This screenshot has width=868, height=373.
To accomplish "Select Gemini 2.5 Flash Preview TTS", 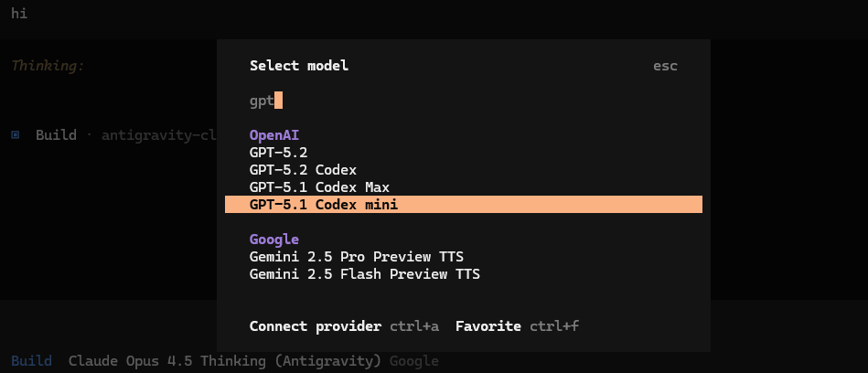I will tap(364, 274).
